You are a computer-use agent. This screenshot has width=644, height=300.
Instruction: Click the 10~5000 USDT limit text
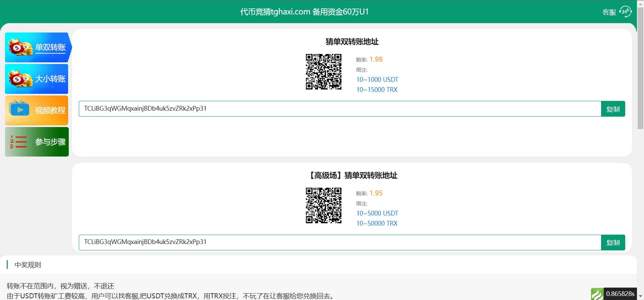(x=377, y=214)
